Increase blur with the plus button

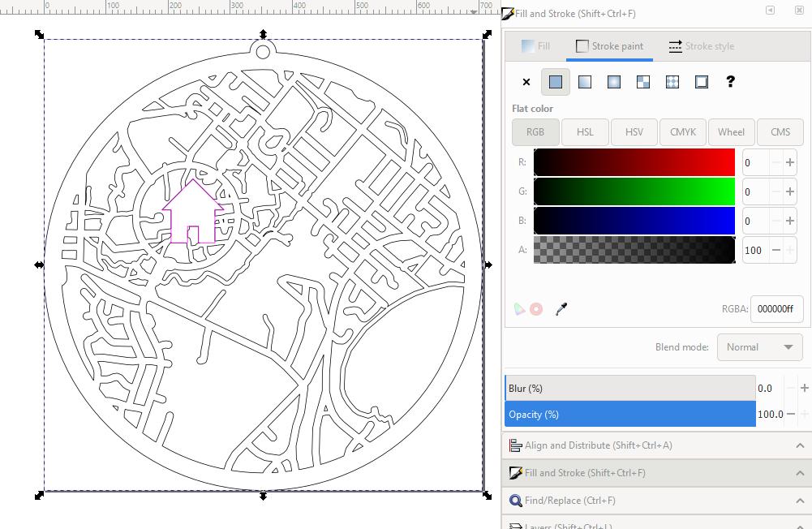click(x=804, y=388)
